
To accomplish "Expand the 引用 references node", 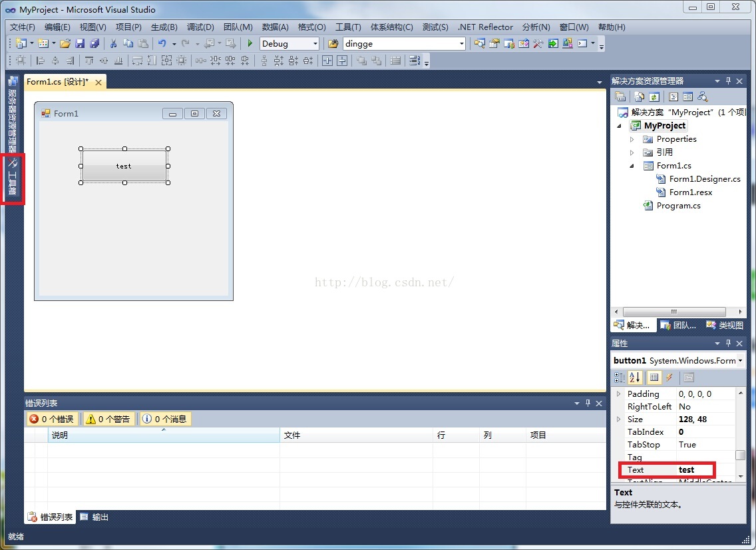I will pos(632,152).
